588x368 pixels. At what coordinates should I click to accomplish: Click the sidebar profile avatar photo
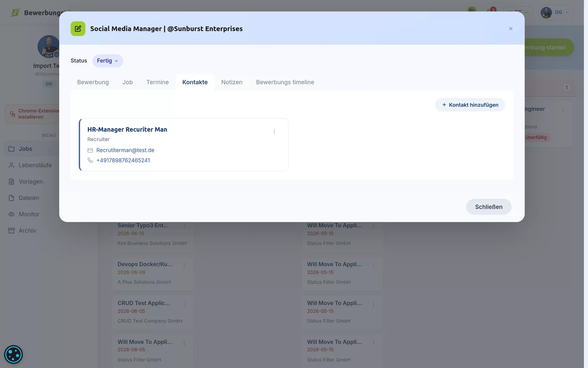[48, 46]
